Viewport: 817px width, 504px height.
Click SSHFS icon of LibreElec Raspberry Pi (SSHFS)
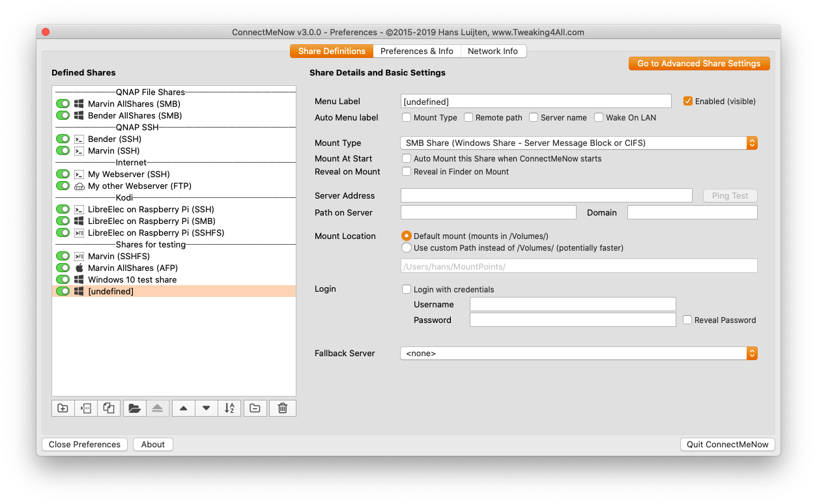click(x=79, y=232)
